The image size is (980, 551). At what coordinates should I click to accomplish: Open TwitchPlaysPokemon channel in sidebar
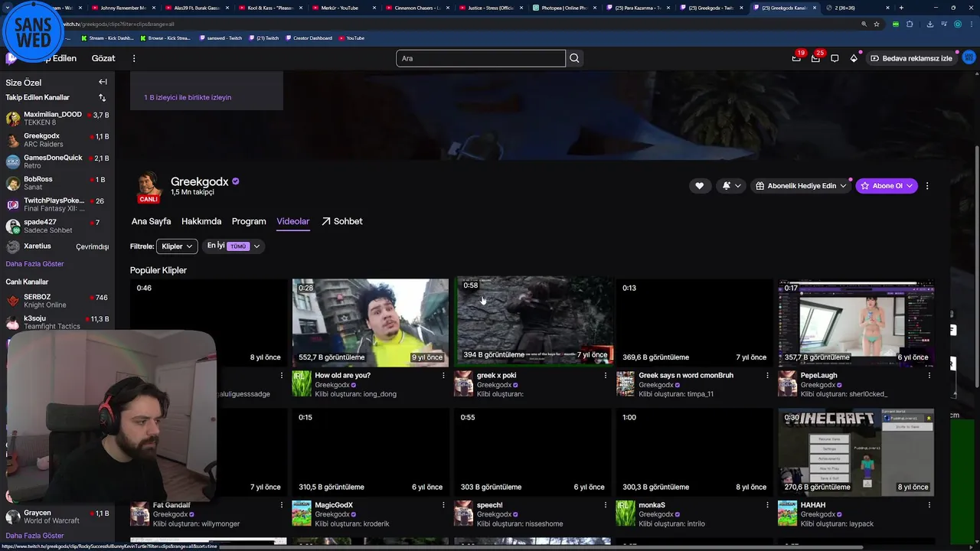click(57, 204)
